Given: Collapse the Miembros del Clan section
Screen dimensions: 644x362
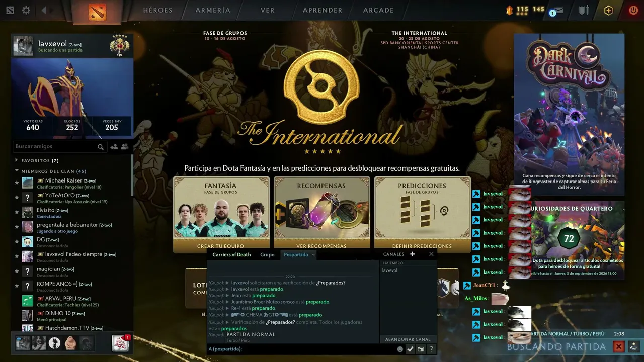Looking at the screenshot, I should (17, 171).
